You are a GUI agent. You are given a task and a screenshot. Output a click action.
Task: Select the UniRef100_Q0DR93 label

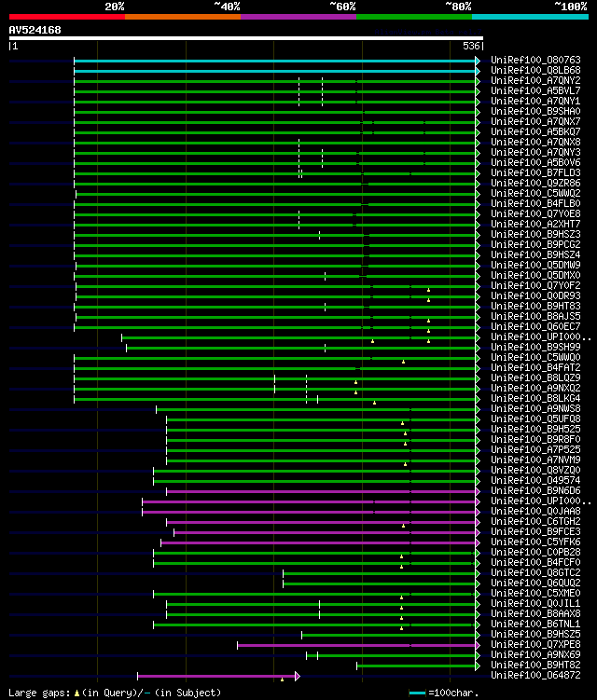535,296
